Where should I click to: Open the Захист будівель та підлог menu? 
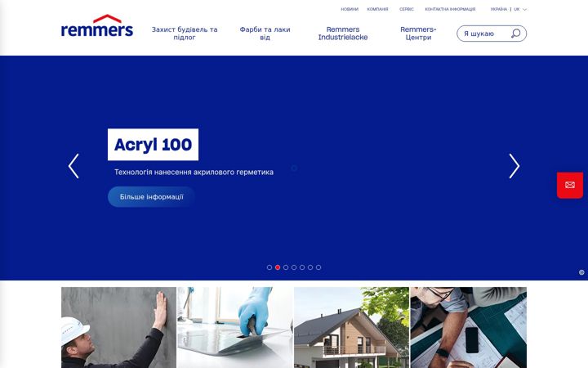point(185,34)
